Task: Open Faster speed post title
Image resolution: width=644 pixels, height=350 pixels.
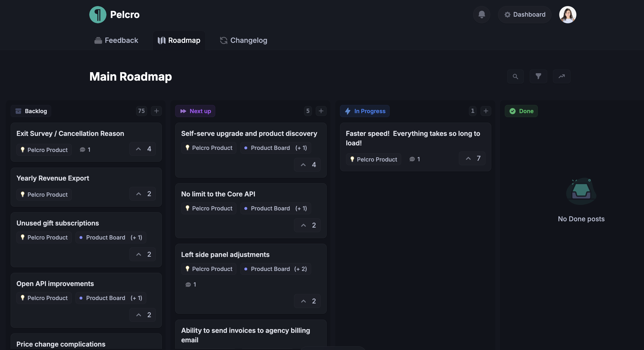Action: [413, 138]
